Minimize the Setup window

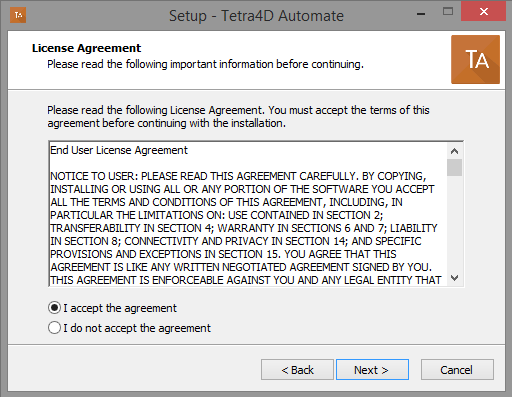click(421, 14)
